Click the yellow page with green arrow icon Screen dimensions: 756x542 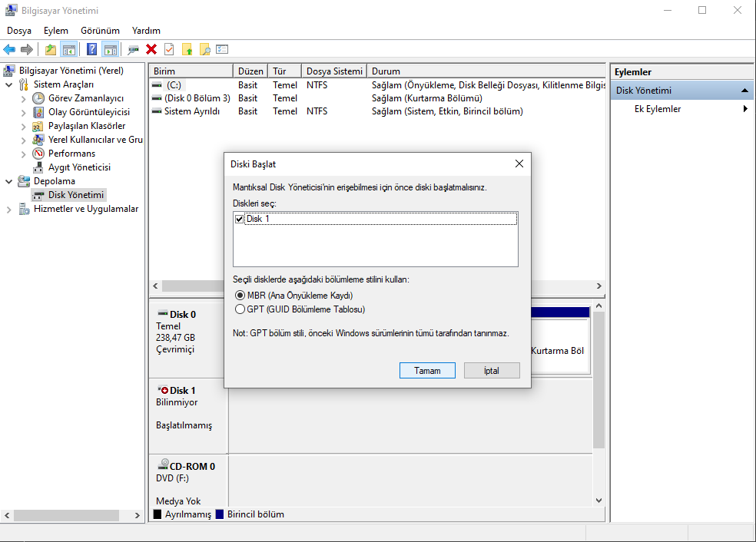(x=187, y=49)
